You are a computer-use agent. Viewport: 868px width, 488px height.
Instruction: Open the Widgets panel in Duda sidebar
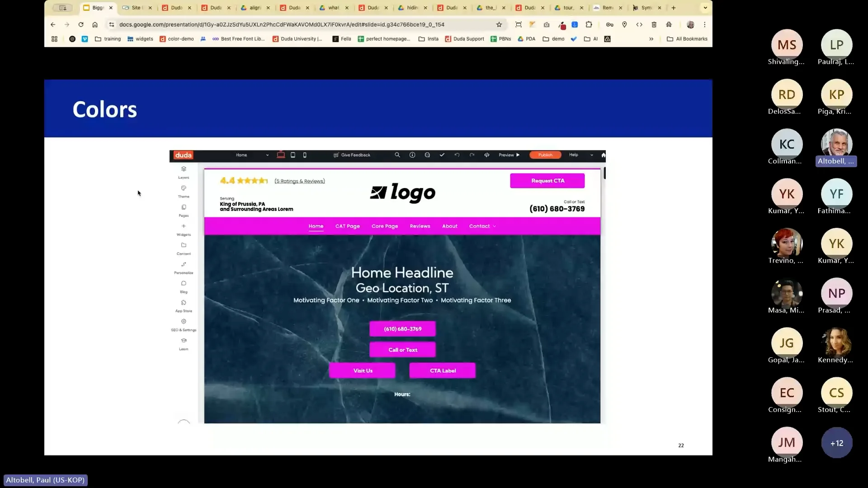point(184,230)
